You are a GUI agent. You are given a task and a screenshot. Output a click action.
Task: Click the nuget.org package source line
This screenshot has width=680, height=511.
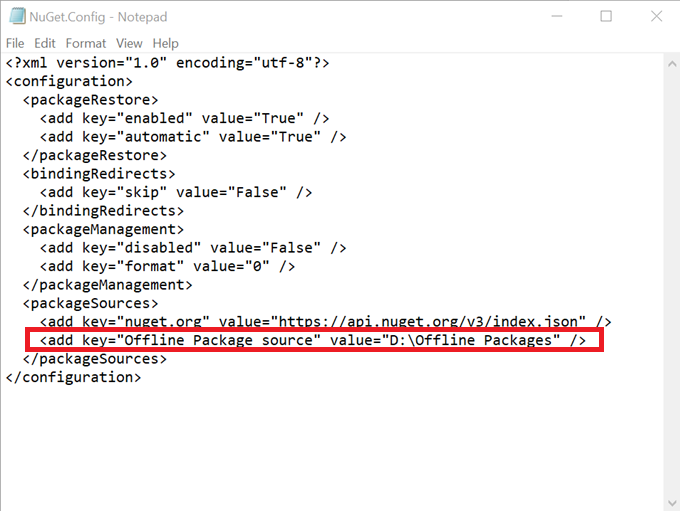point(326,321)
